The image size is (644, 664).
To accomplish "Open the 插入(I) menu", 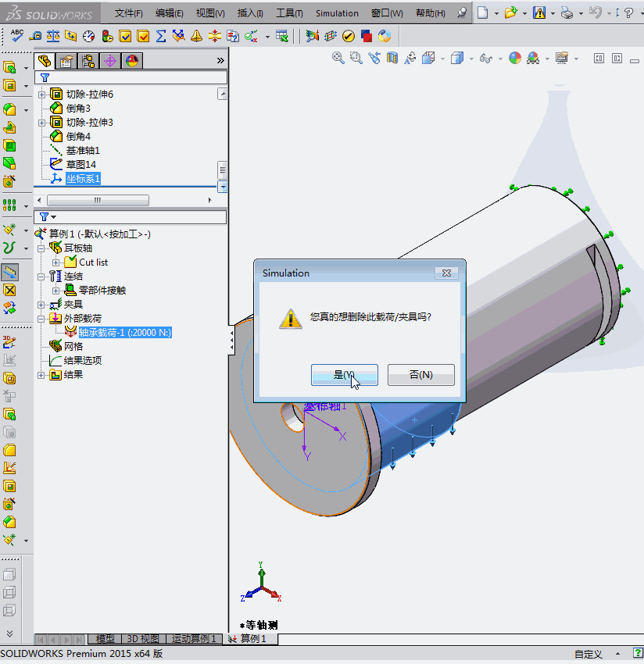I will pos(250,13).
